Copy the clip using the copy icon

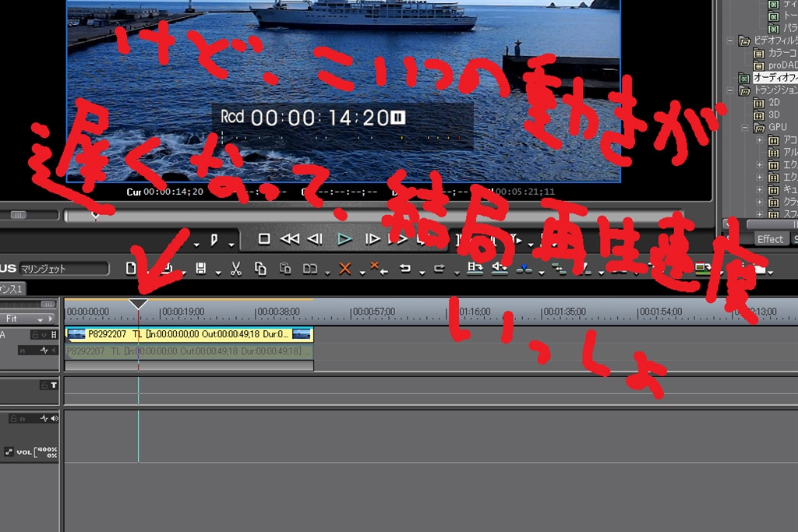pyautogui.click(x=260, y=269)
